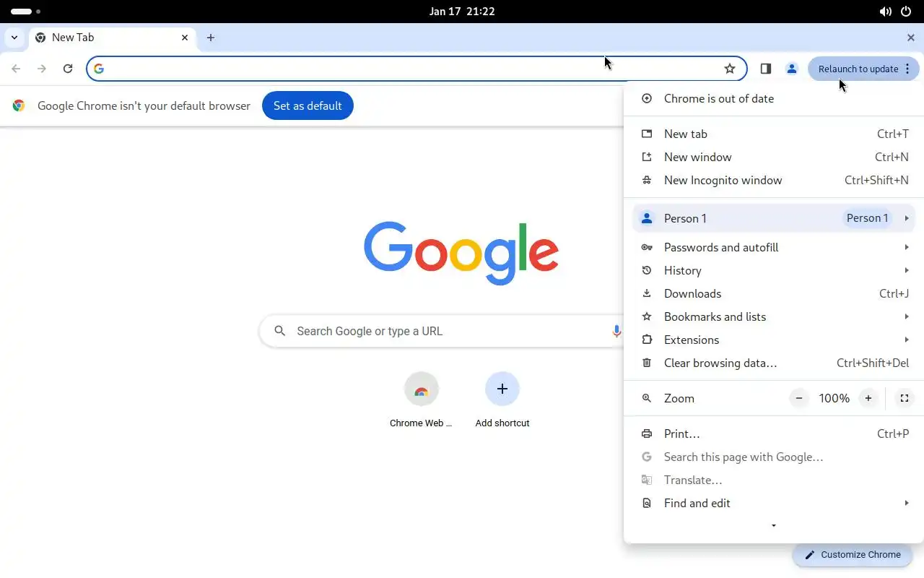Screen dimensions: 924x578
Task: Increase zoom with plus button
Action: point(868,398)
